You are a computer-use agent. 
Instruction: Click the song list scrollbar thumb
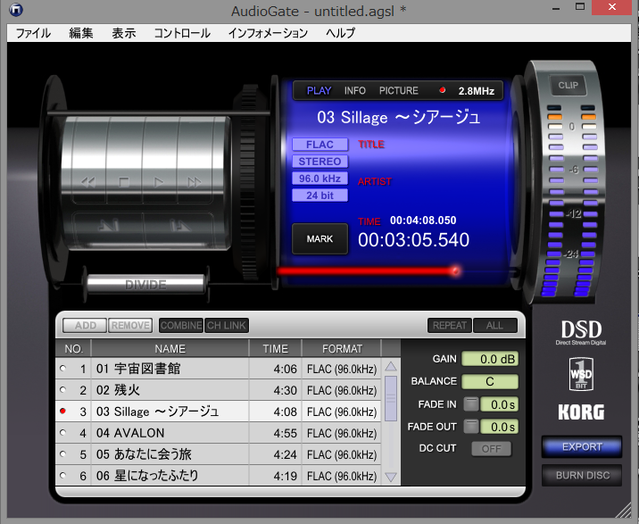(x=391, y=399)
